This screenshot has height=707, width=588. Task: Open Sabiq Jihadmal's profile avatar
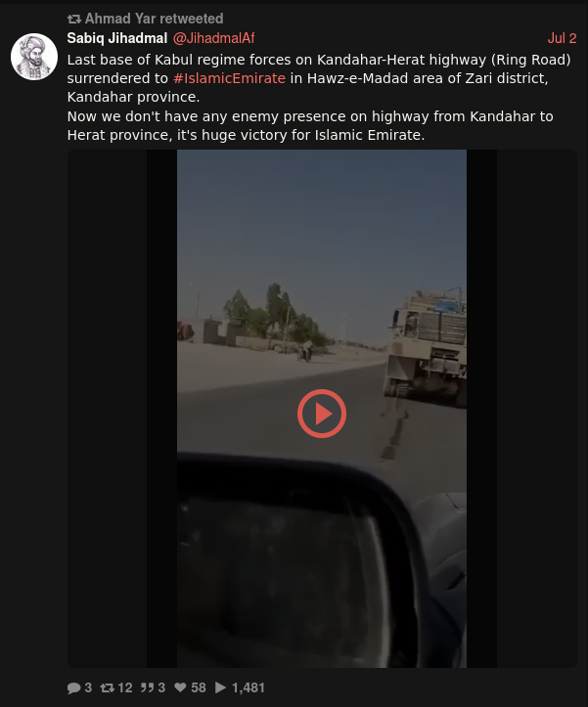(x=34, y=57)
